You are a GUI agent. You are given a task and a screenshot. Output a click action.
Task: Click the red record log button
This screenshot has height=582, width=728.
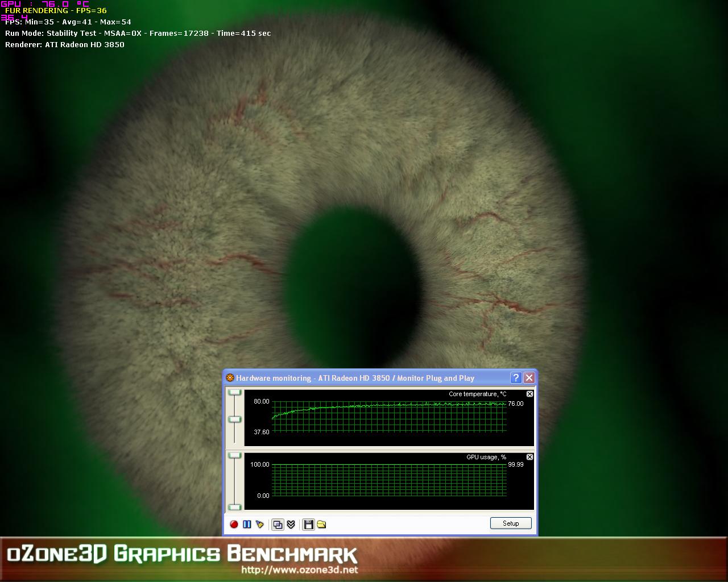coord(234,524)
